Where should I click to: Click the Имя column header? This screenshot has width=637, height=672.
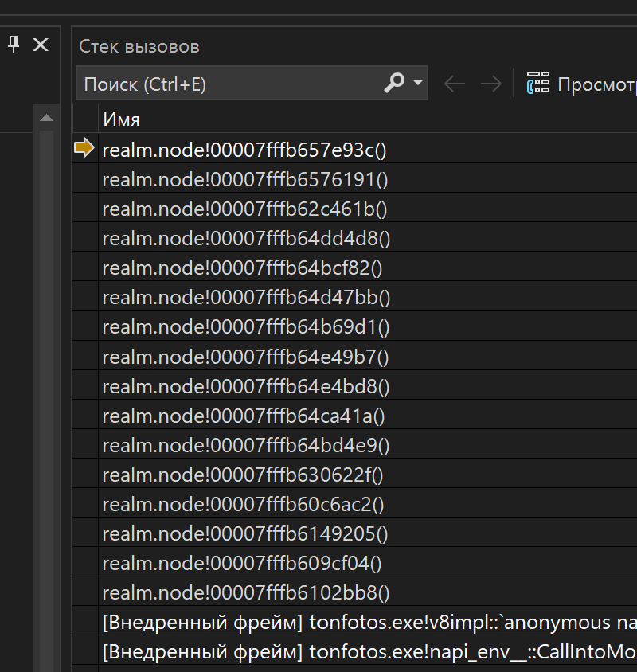pos(121,119)
